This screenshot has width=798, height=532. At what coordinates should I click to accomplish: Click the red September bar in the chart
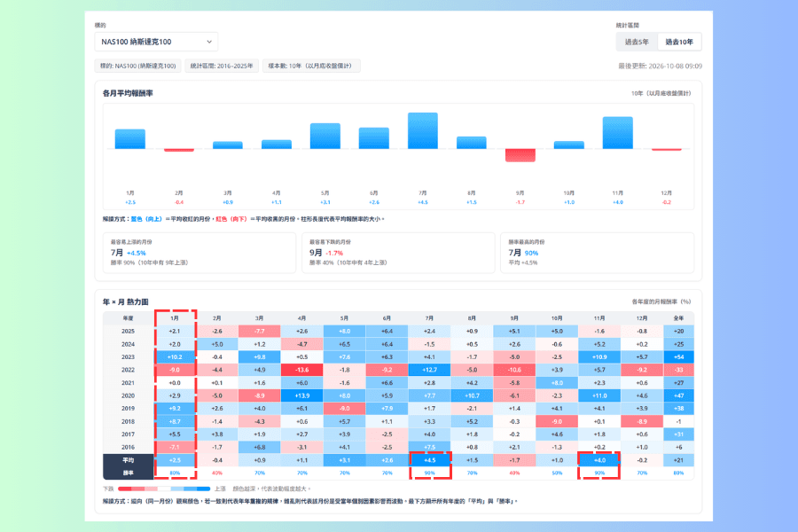pyautogui.click(x=520, y=155)
